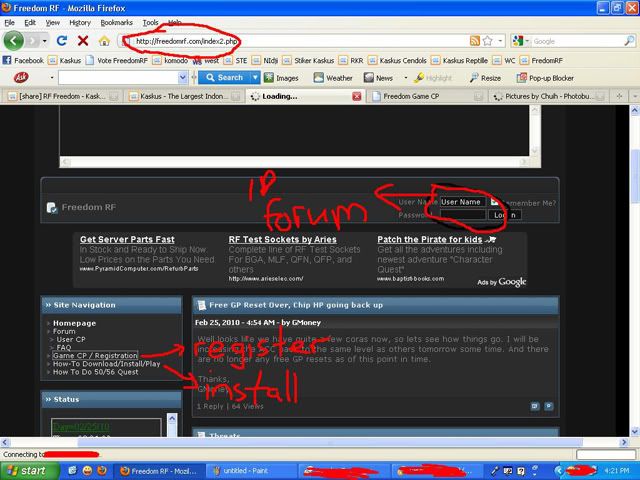The width and height of the screenshot is (640, 480).
Task: Open Forum link in Site Navigation
Action: pos(64,331)
